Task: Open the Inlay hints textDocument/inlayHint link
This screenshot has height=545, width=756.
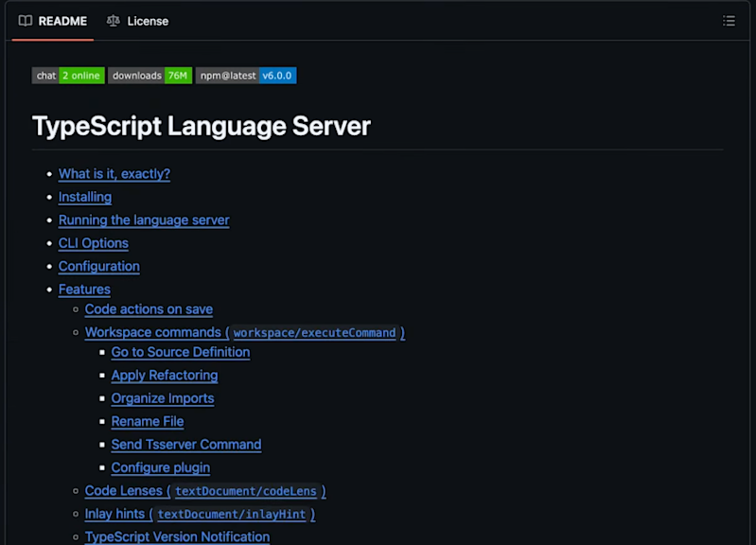Action: tap(200, 514)
